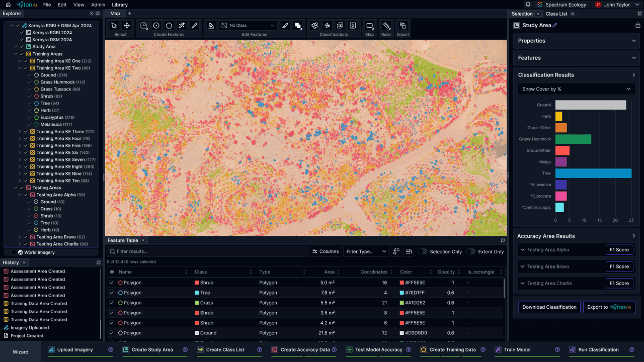644x362 pixels.
Task: Click the paint bucket fill tool
Action: (211, 26)
